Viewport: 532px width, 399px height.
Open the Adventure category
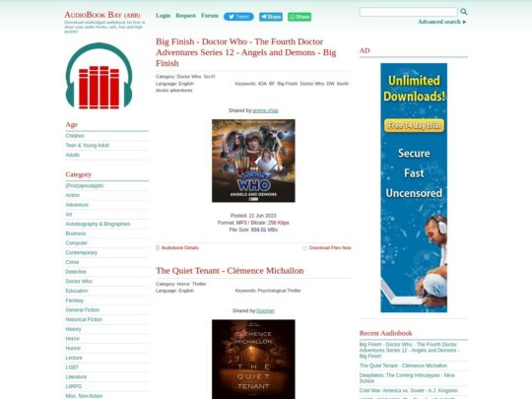tap(77, 205)
